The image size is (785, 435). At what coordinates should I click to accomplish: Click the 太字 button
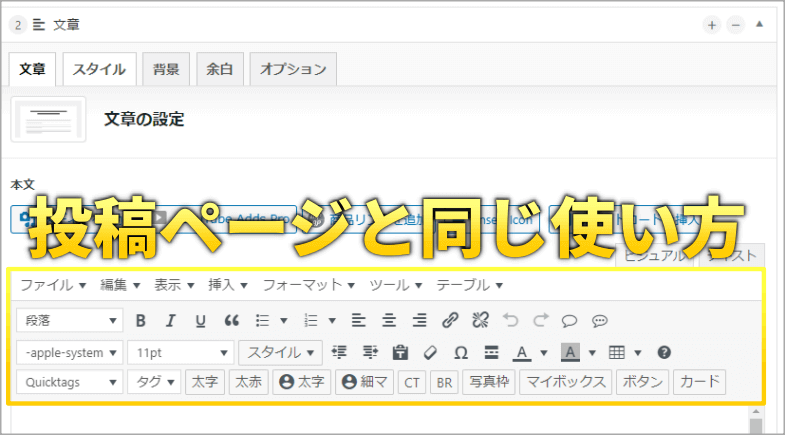pos(205,382)
